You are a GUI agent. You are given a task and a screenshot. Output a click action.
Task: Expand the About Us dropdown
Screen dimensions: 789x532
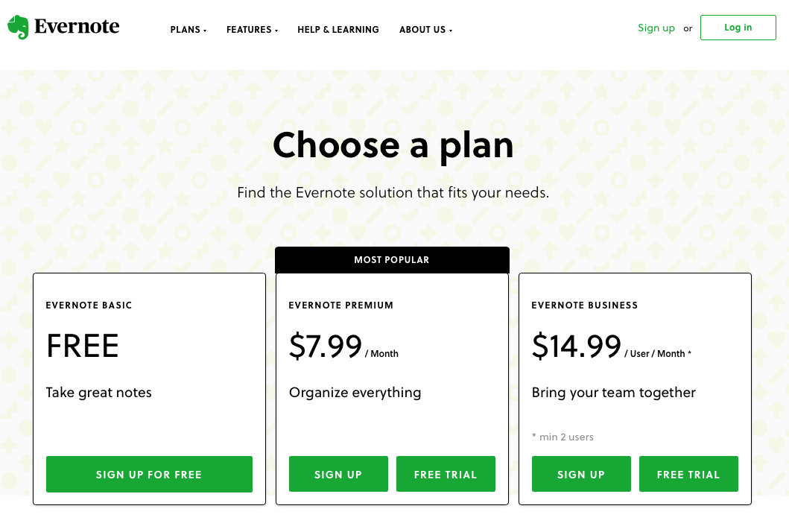point(425,30)
